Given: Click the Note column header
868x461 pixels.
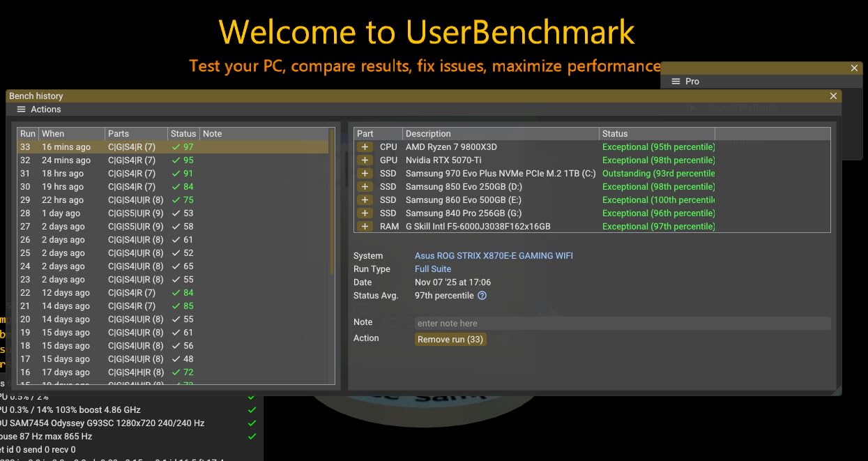Looking at the screenshot, I should pos(264,134).
